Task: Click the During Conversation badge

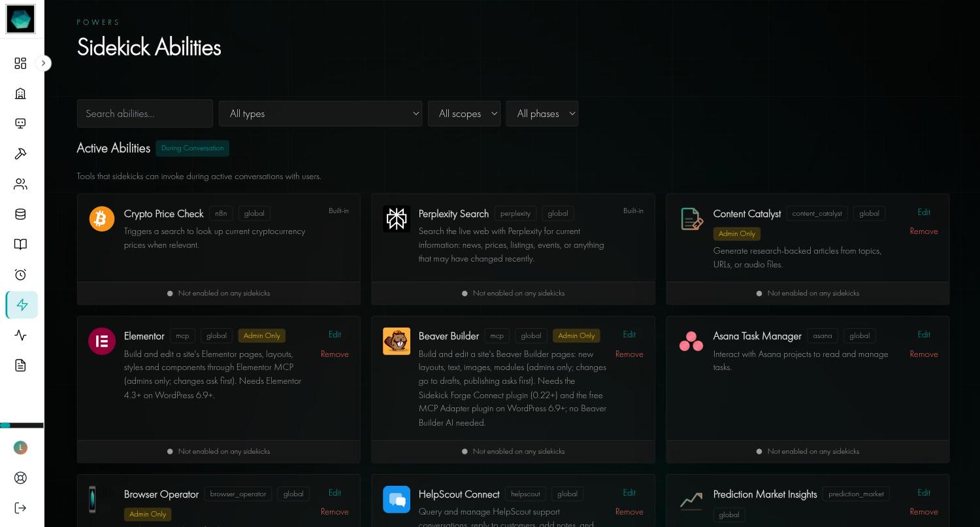Action: pyautogui.click(x=192, y=148)
